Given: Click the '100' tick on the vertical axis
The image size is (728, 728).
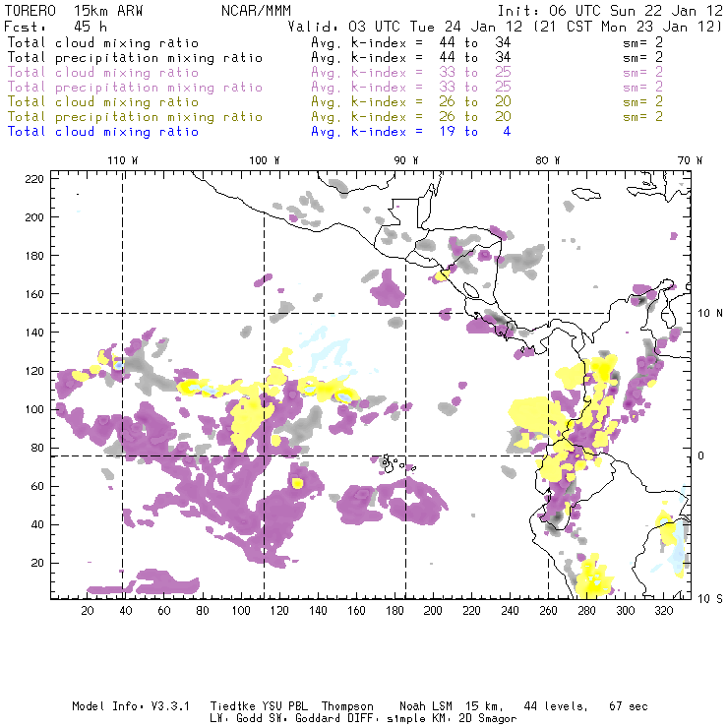Looking at the screenshot, I should point(34,409).
